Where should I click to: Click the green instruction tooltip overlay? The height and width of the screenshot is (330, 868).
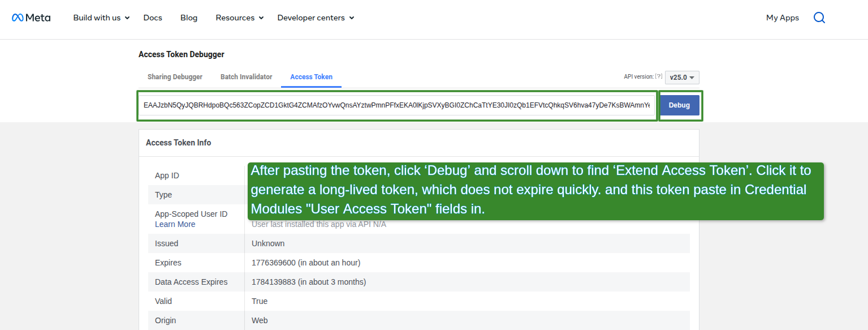(x=535, y=190)
